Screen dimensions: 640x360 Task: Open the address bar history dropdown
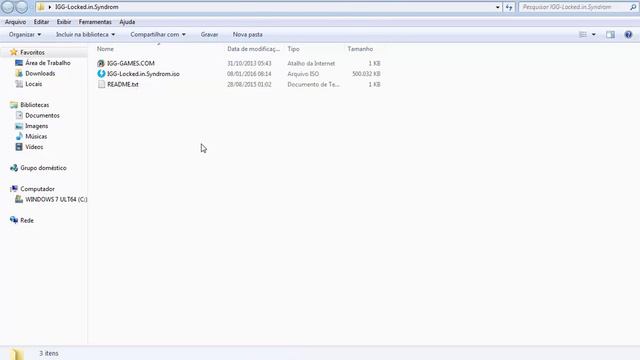click(498, 7)
